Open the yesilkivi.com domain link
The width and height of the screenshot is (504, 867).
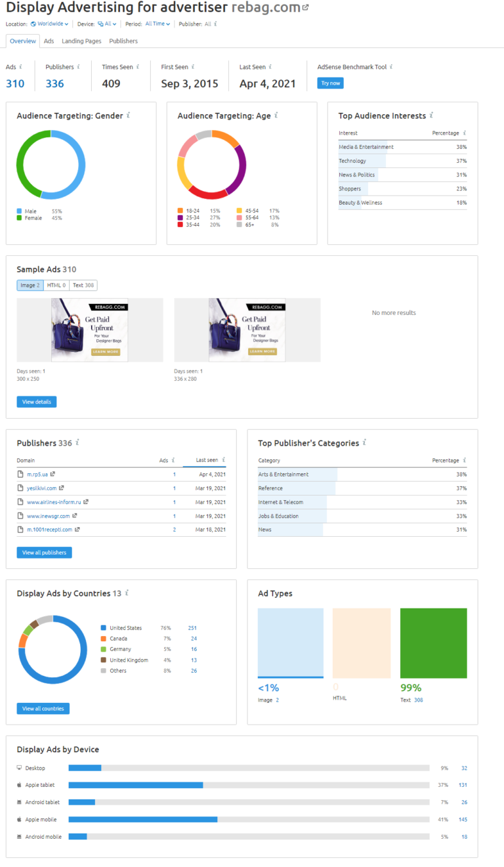click(x=41, y=488)
